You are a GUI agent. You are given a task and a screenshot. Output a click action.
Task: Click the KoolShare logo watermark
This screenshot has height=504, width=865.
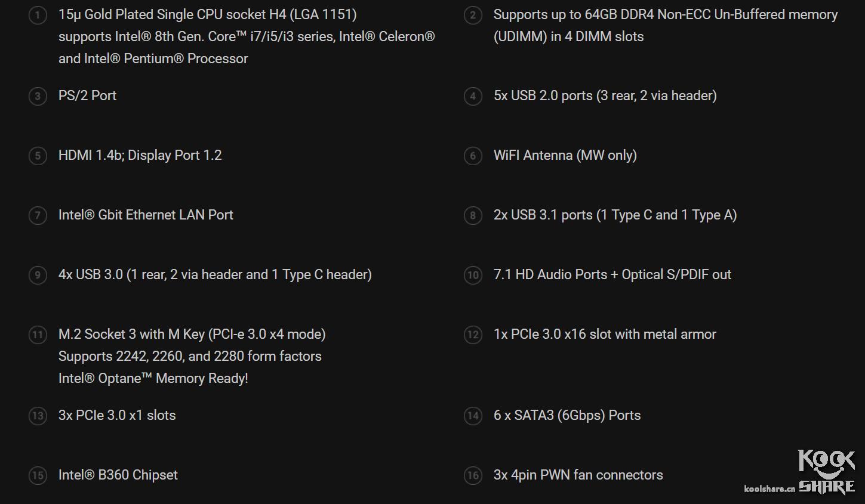pos(827,472)
